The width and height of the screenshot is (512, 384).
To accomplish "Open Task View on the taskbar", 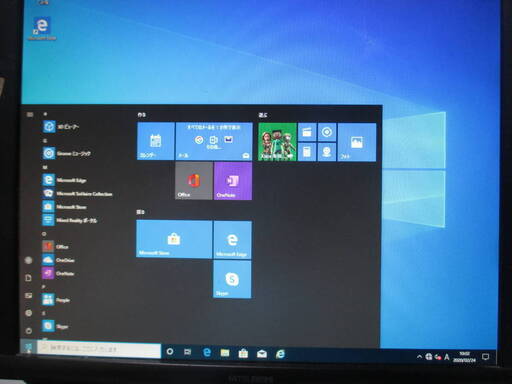I will pos(188,352).
